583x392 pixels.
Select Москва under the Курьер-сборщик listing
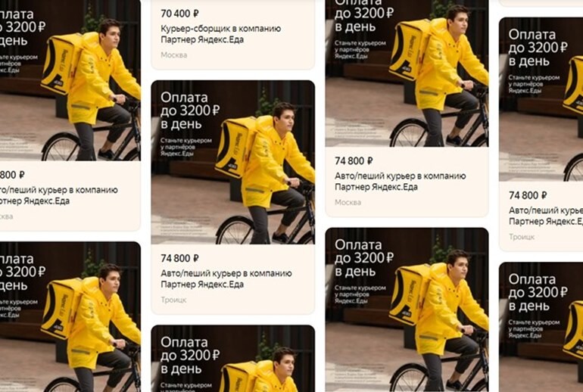[173, 55]
